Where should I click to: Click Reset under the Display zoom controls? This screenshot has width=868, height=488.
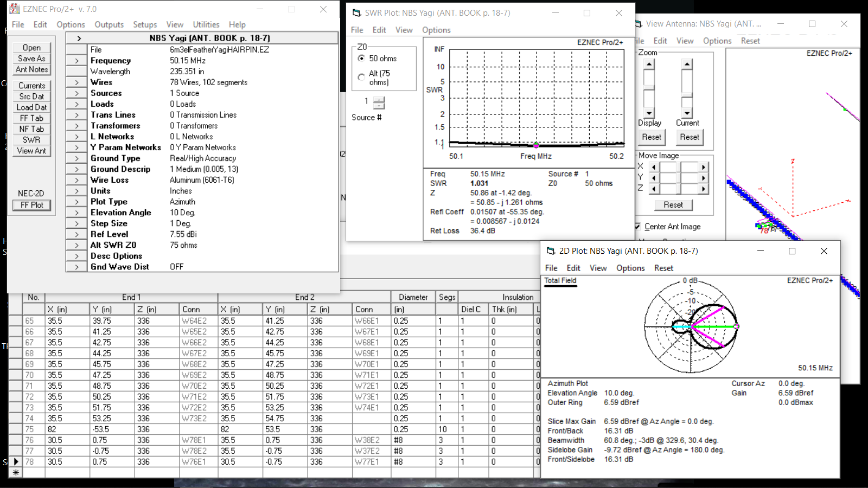pyautogui.click(x=652, y=137)
